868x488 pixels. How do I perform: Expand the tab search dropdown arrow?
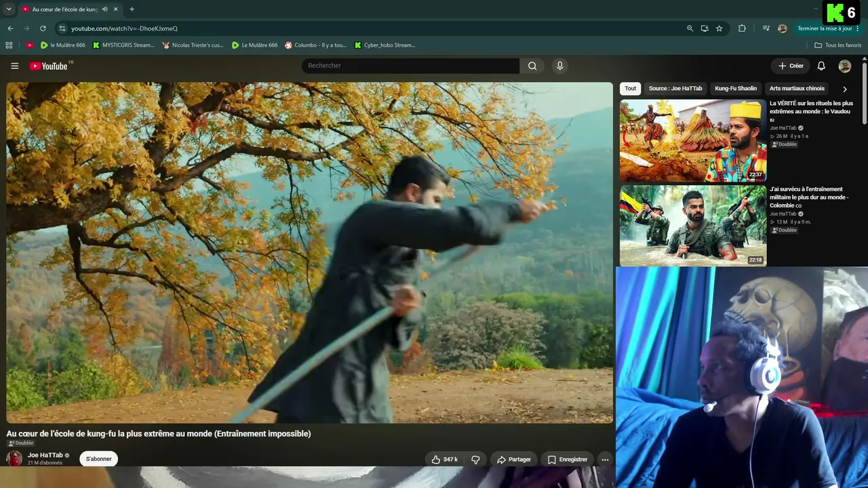click(9, 9)
